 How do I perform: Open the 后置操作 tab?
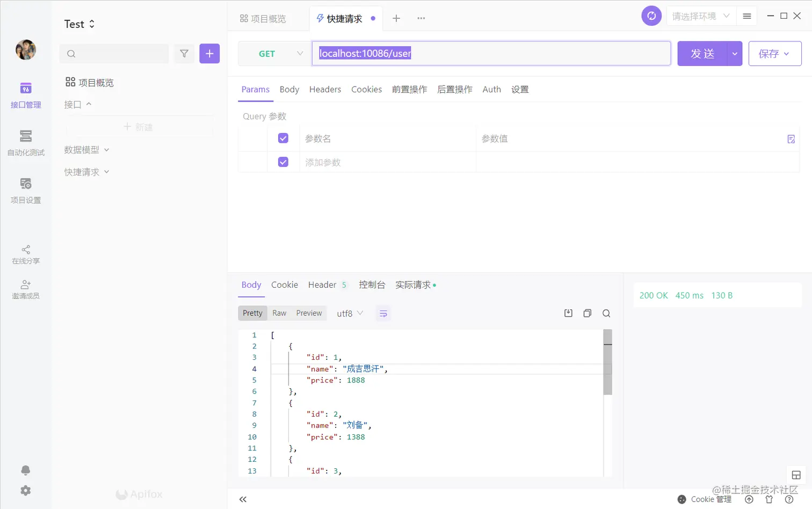(455, 89)
